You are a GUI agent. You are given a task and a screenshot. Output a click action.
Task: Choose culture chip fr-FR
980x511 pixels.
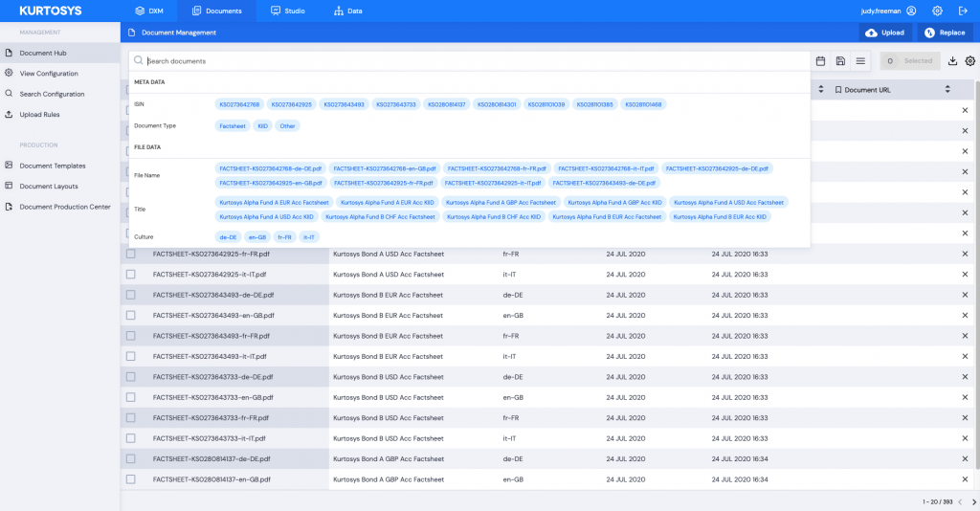coord(285,236)
